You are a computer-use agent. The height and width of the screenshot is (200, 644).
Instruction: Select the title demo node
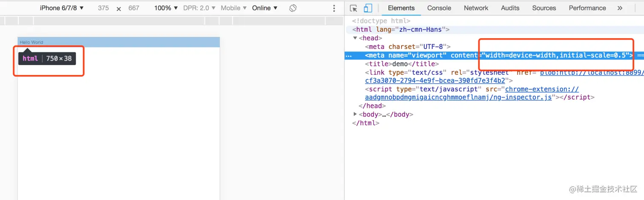tap(402, 63)
